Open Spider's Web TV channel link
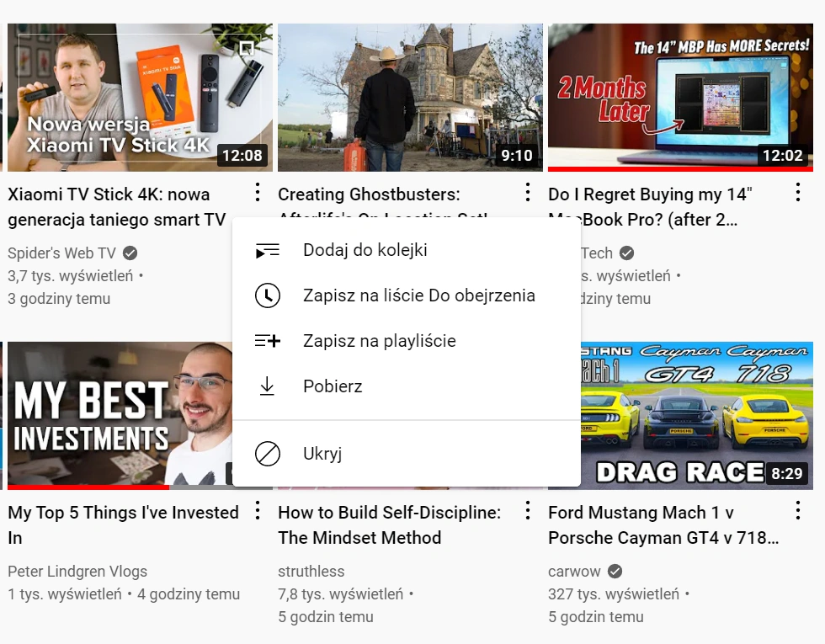Viewport: 825px width, 644px height. click(x=61, y=253)
